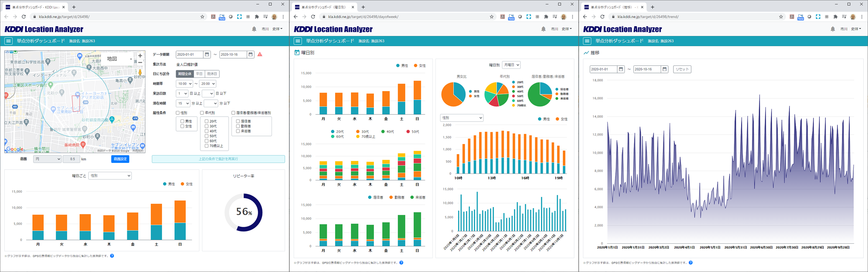
Task: Click the help question mark in right window footer
Action: pyautogui.click(x=690, y=263)
